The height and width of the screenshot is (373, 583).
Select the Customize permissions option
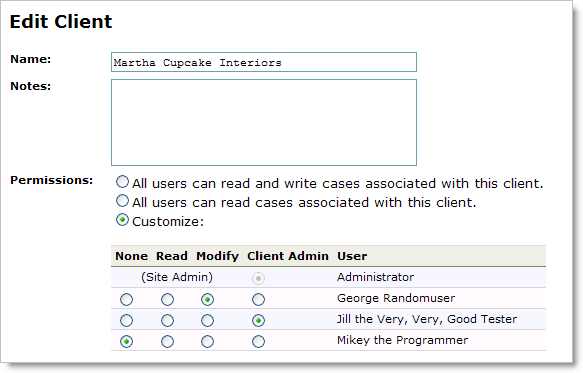[x=122, y=220]
